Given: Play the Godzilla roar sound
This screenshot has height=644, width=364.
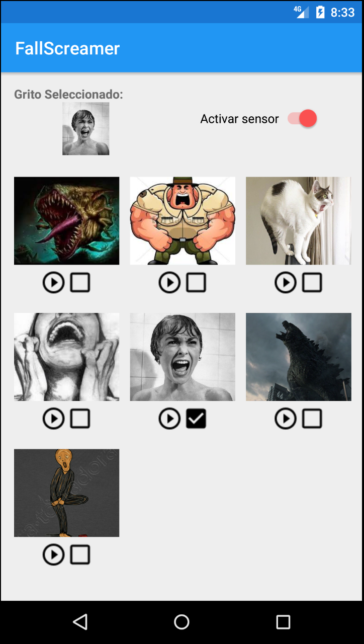Looking at the screenshot, I should click(x=286, y=419).
